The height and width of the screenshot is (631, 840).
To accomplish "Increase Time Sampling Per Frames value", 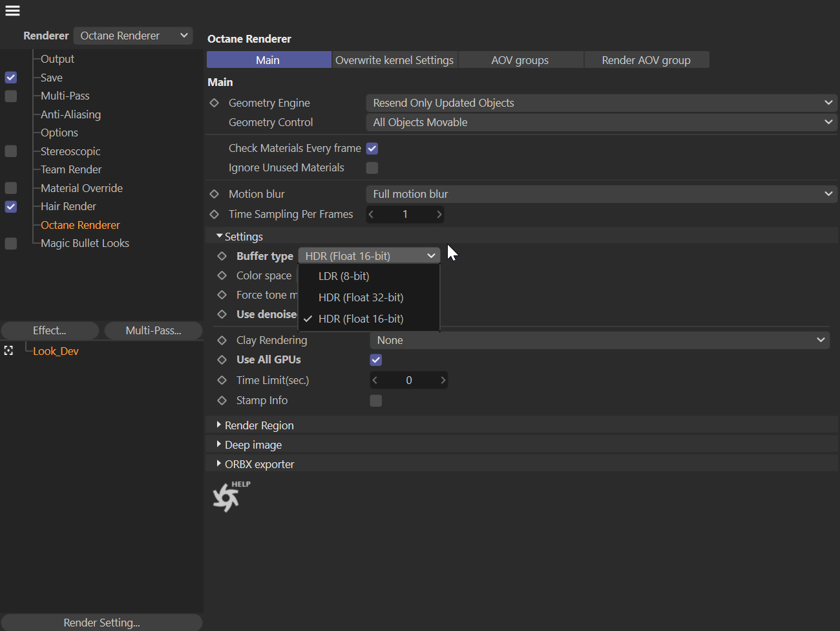I will (439, 214).
